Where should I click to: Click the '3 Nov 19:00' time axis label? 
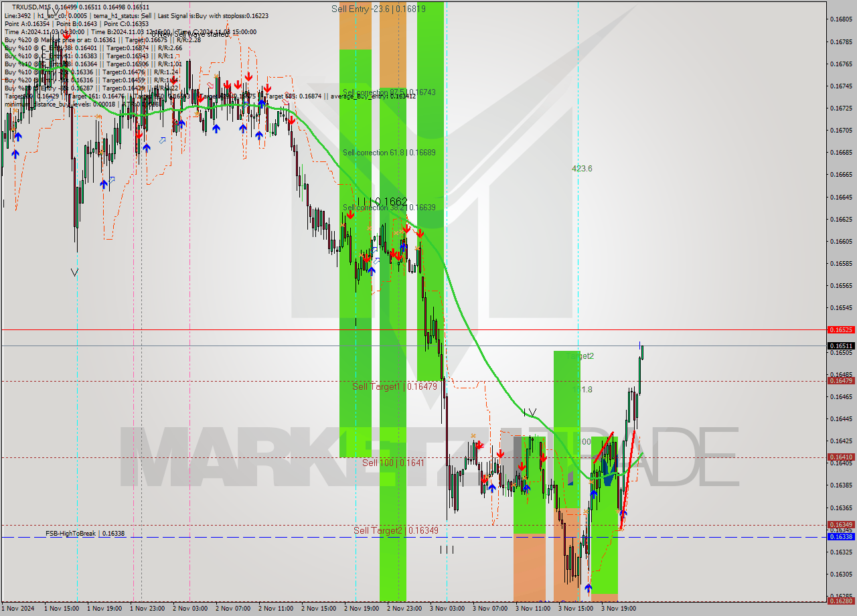pos(619,609)
